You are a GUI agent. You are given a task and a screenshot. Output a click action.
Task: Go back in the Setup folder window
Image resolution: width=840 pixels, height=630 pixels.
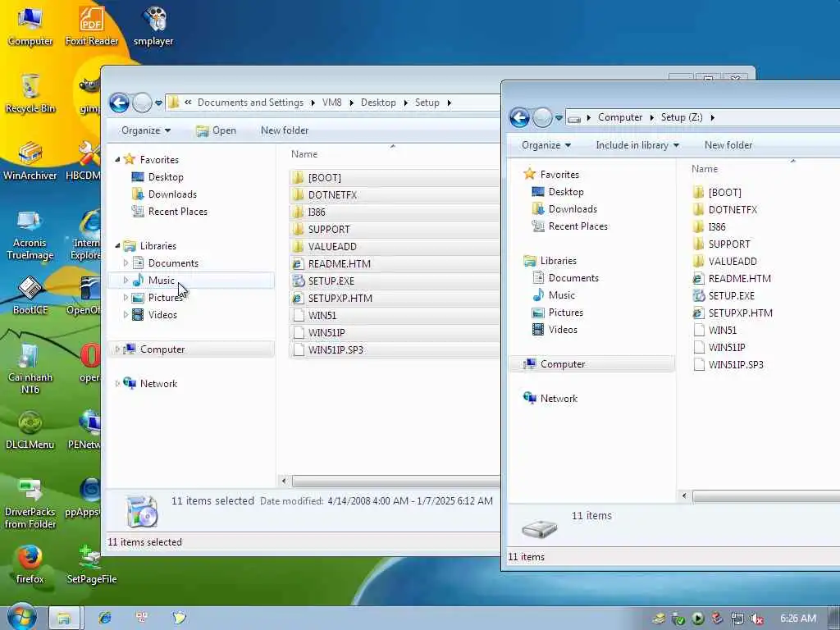[x=119, y=103]
